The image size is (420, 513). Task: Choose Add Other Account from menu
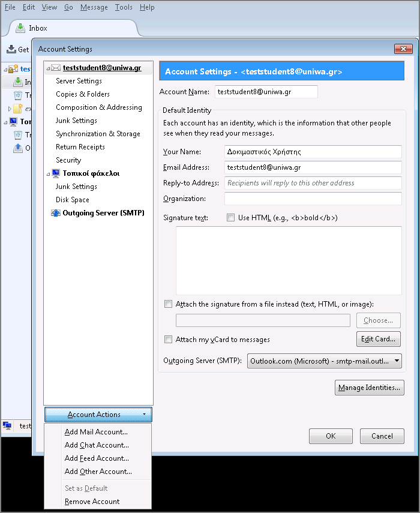click(98, 472)
